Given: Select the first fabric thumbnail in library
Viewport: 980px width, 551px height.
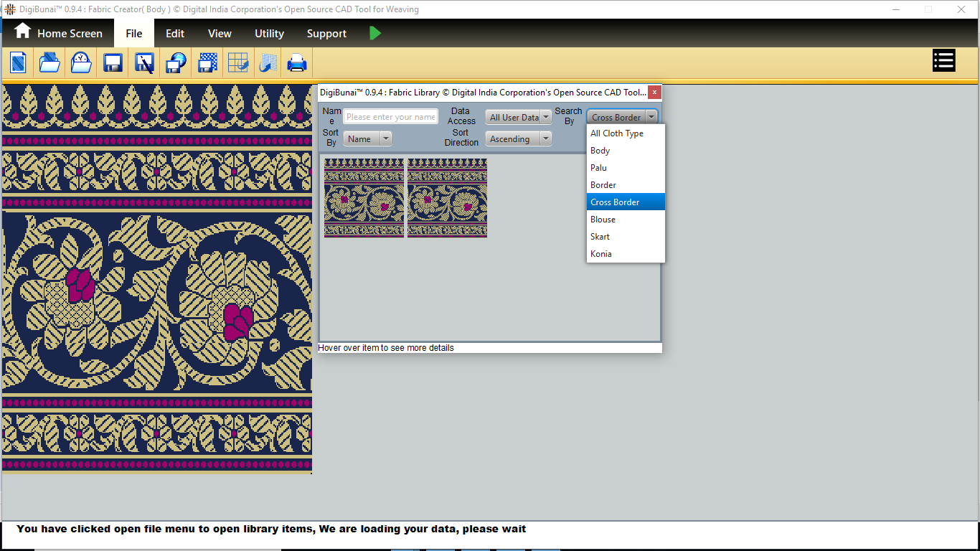Looking at the screenshot, I should coord(364,198).
